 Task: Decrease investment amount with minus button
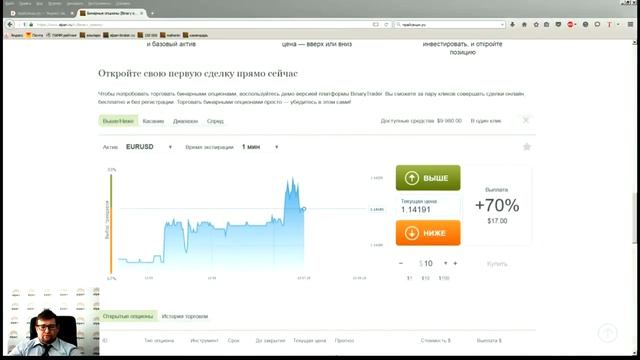click(x=401, y=263)
